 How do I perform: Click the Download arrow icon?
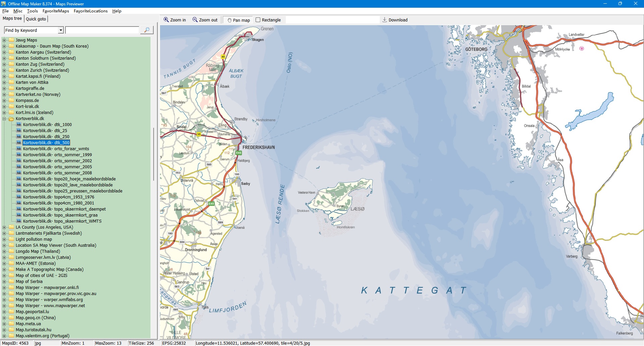(385, 20)
